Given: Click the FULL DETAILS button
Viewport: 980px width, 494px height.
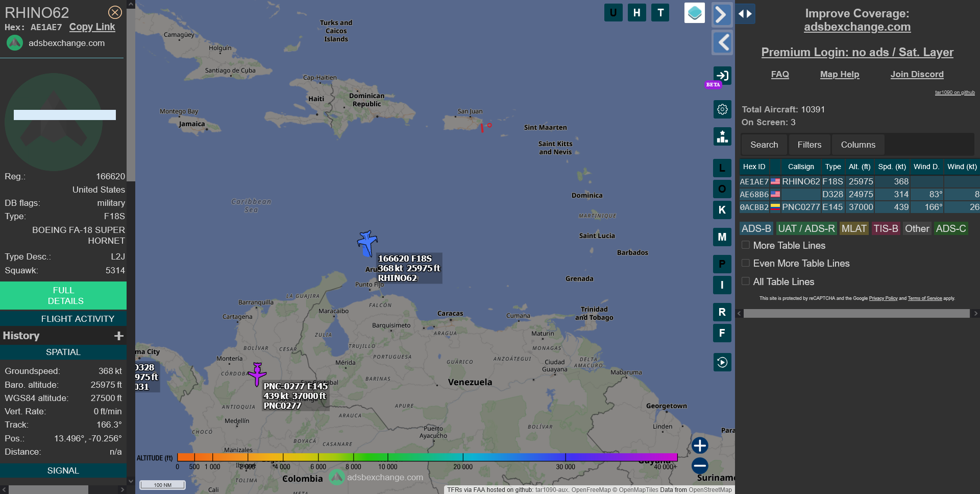Looking at the screenshot, I should click(x=63, y=295).
